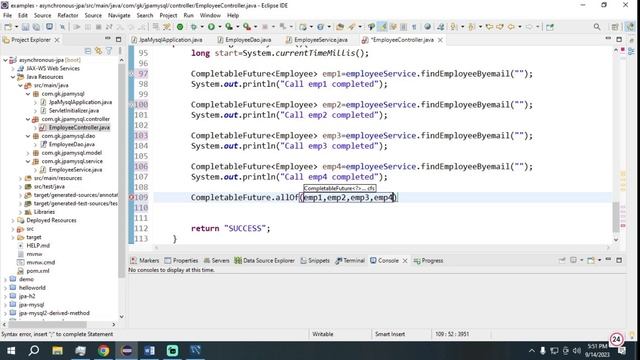Screen dimensions: 640x360
Task: Open the Window menu
Action: [x=210, y=16]
